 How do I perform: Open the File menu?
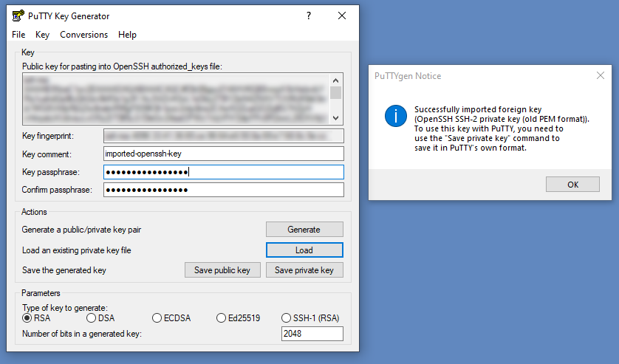(x=18, y=35)
